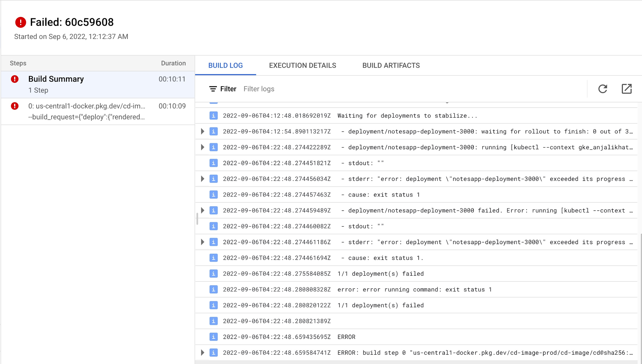Click the 00:10:09 duration value
This screenshot has height=364, width=642.
pyautogui.click(x=172, y=106)
